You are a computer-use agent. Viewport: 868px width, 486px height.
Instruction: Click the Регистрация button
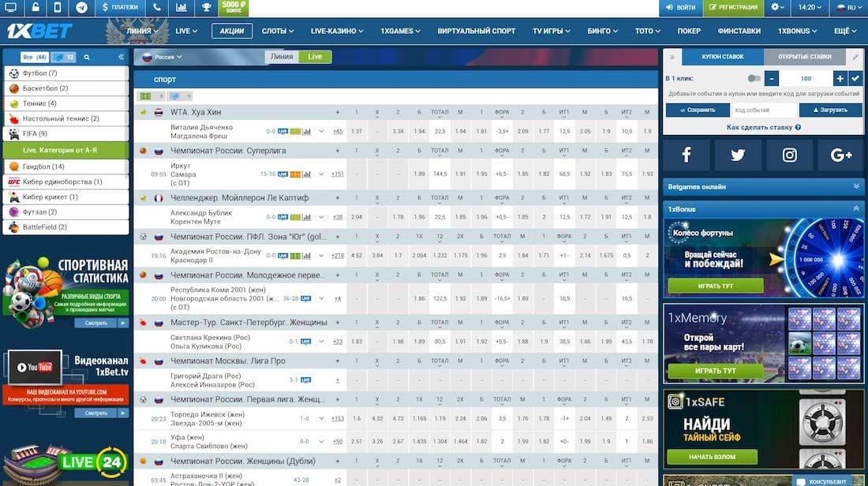pos(734,7)
